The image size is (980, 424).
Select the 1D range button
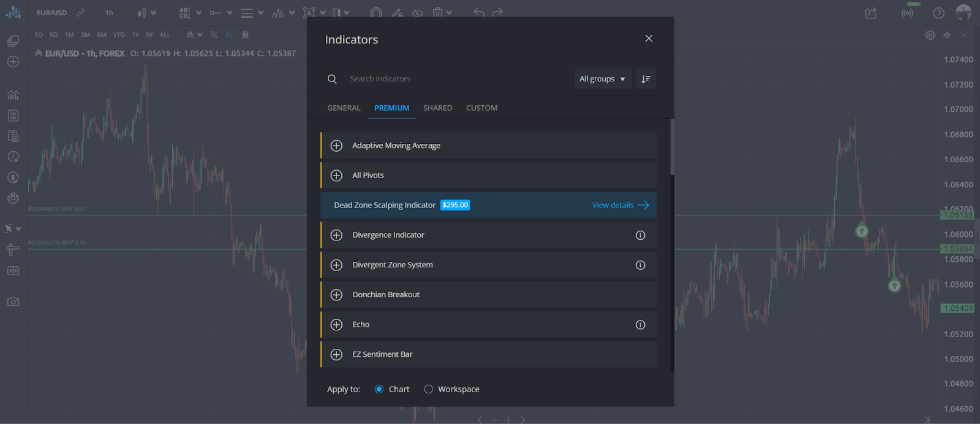39,35
